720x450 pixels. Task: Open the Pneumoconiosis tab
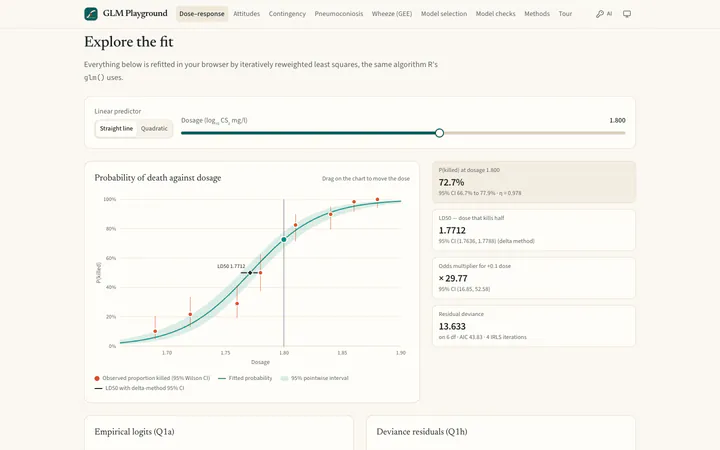pyautogui.click(x=338, y=14)
